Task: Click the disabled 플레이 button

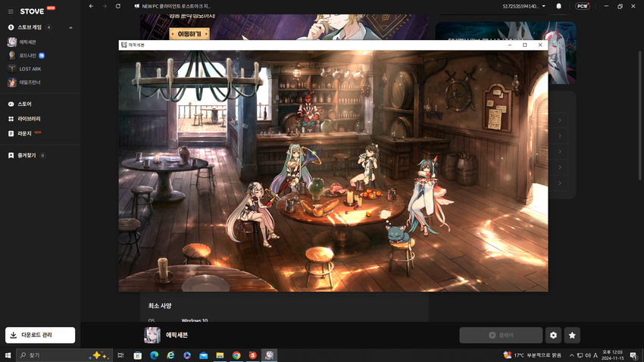Action: [x=501, y=335]
